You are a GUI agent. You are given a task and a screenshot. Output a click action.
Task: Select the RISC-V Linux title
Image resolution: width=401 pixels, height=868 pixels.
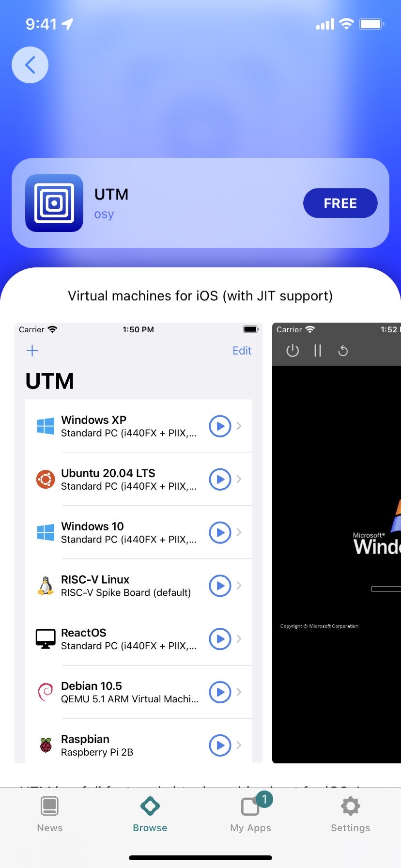tap(95, 580)
